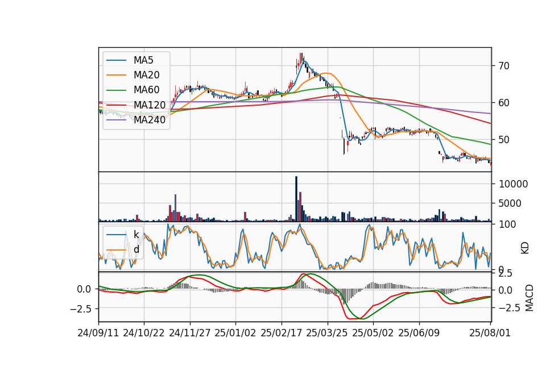
Task: Click the tallest volume bar in February
Action: [x=296, y=199]
